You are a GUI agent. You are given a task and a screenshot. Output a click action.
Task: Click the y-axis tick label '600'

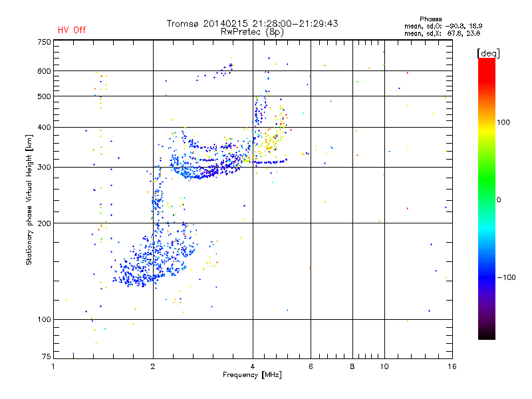44,71
